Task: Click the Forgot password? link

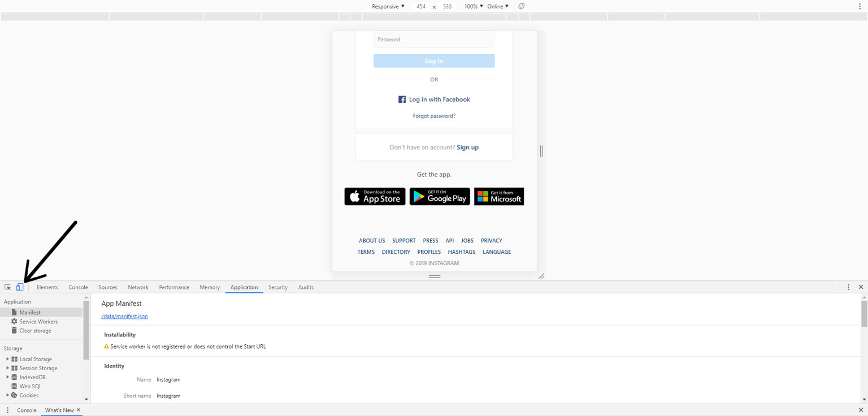Action: coord(434,116)
